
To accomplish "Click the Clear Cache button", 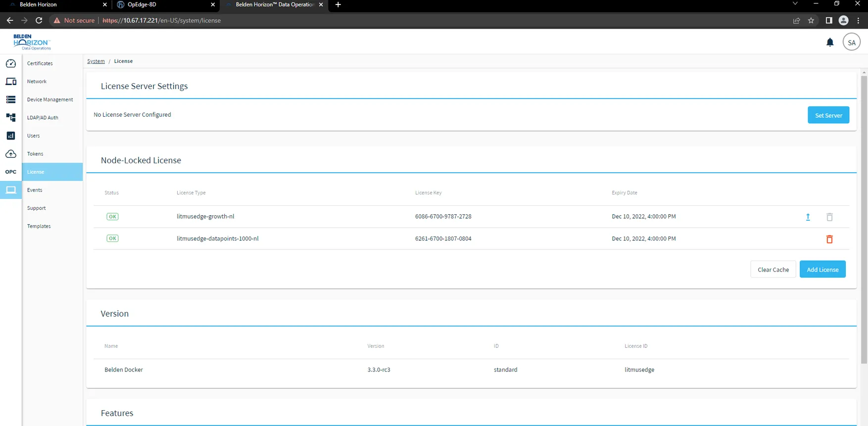I will tap(773, 270).
